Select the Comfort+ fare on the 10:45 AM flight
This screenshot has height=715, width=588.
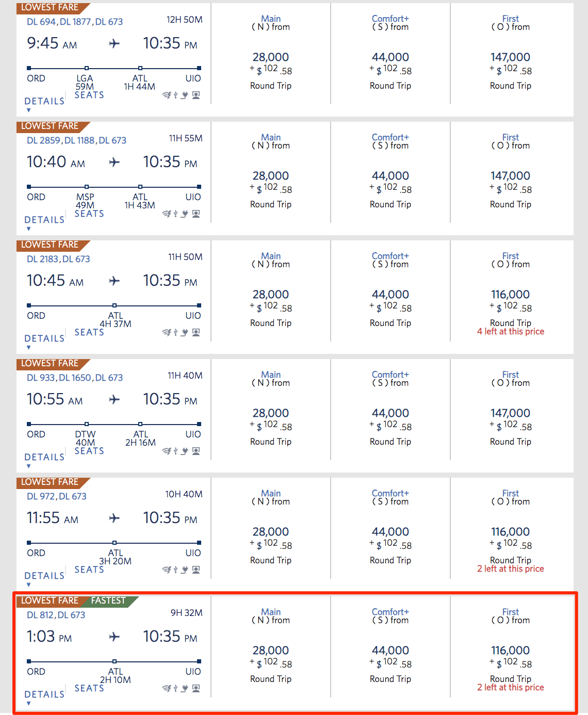coord(390,294)
